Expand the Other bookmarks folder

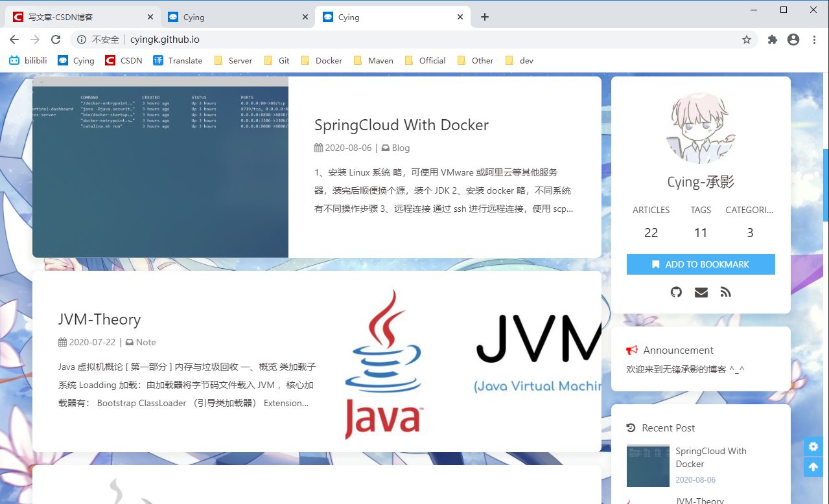(x=476, y=60)
